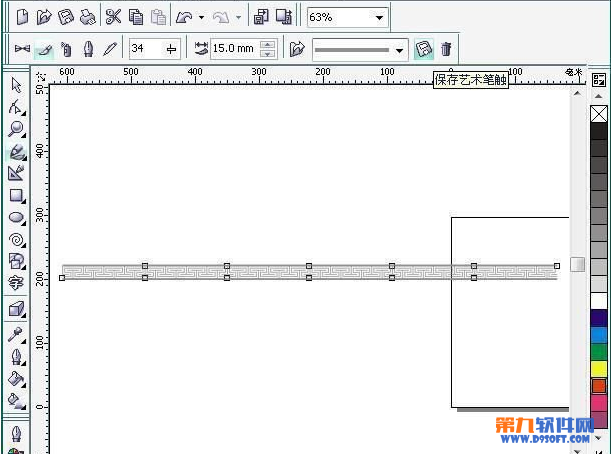Create a new document

click(x=22, y=17)
